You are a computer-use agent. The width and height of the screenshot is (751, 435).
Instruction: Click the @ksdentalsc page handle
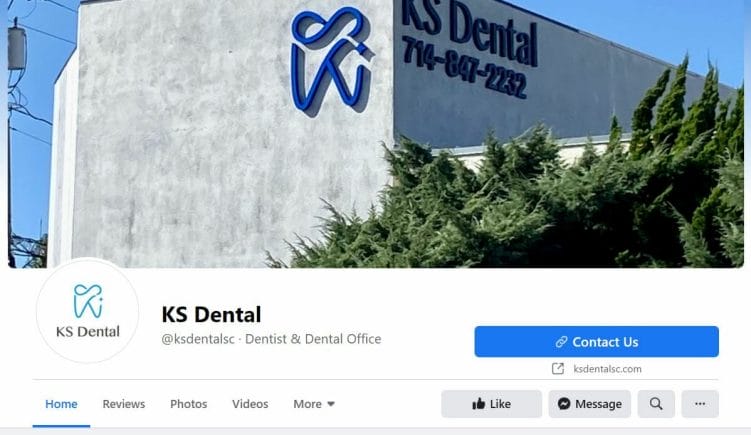[198, 339]
